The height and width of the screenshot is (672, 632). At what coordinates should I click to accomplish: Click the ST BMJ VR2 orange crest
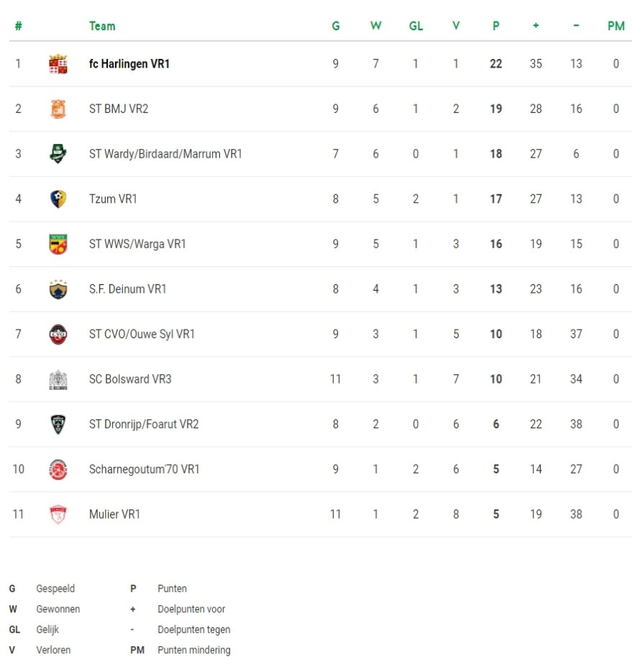click(58, 109)
